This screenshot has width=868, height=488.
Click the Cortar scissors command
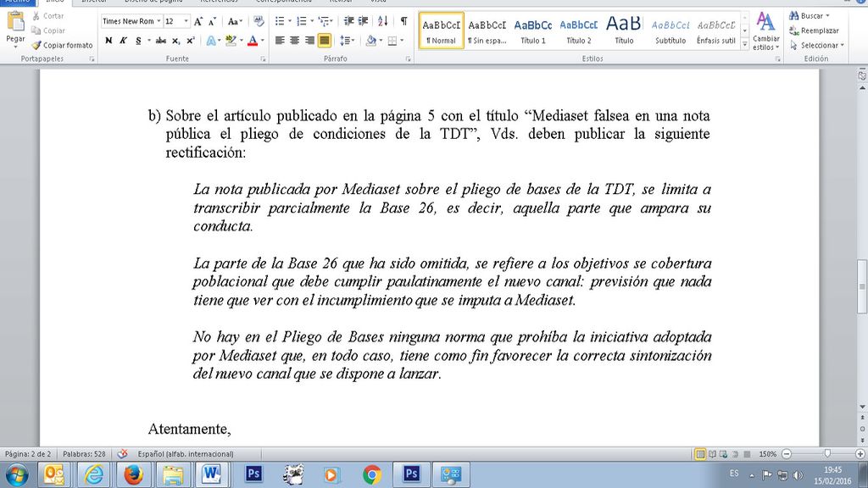[x=48, y=16]
